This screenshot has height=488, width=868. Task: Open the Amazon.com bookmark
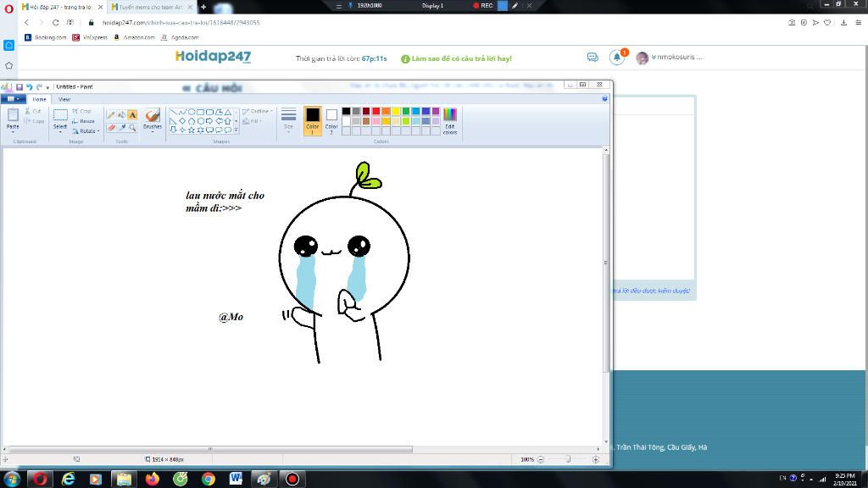point(135,37)
